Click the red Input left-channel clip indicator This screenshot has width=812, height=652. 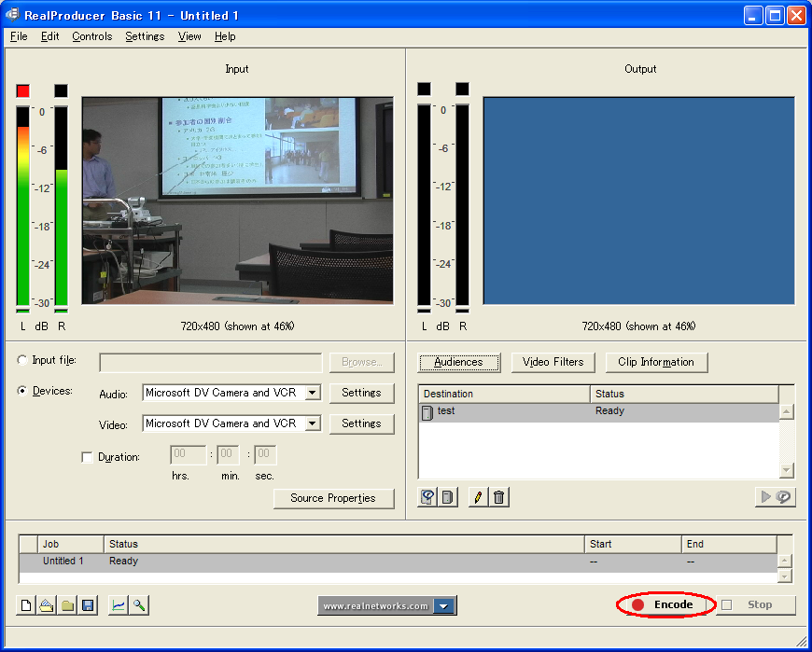click(22, 91)
